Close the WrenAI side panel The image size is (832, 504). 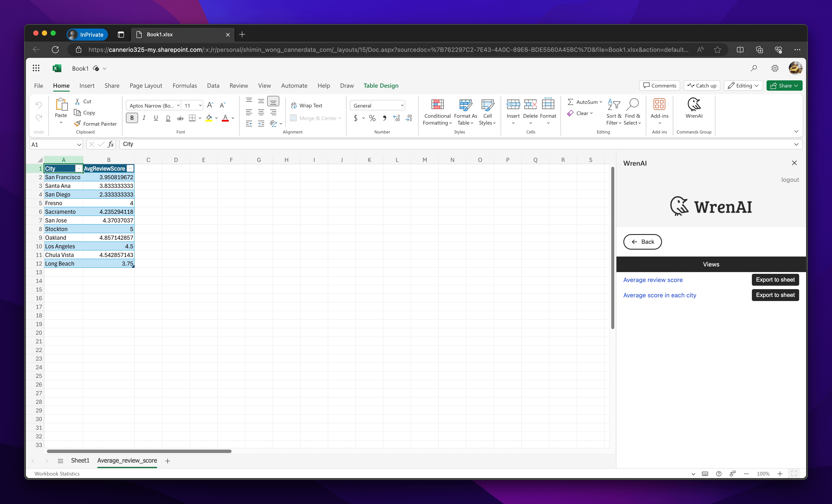tap(794, 163)
